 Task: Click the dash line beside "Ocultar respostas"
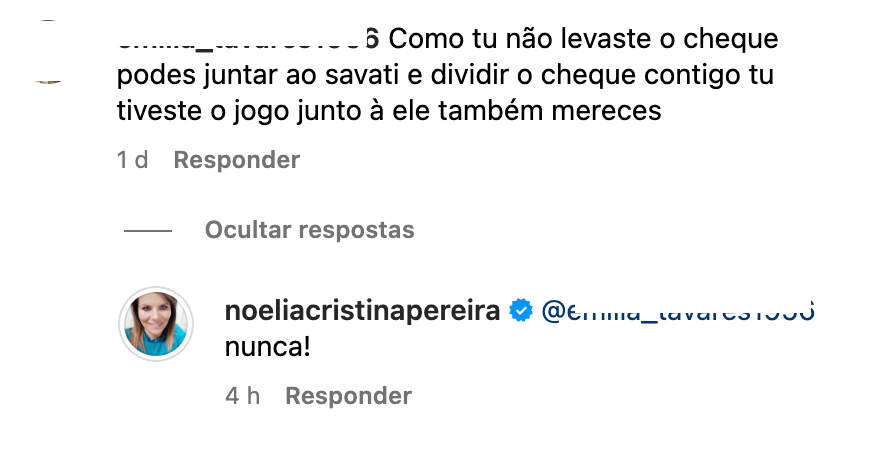[x=148, y=231]
